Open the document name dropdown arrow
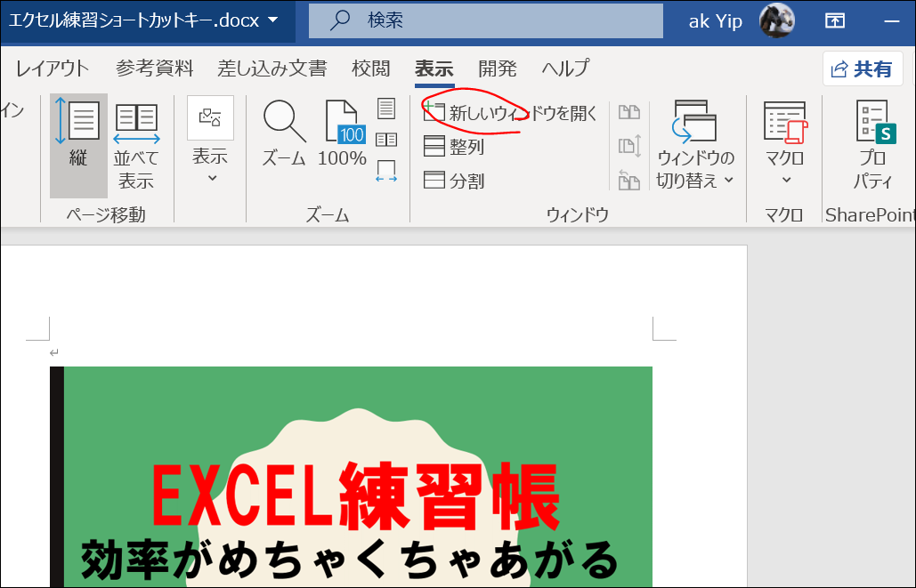 click(272, 20)
